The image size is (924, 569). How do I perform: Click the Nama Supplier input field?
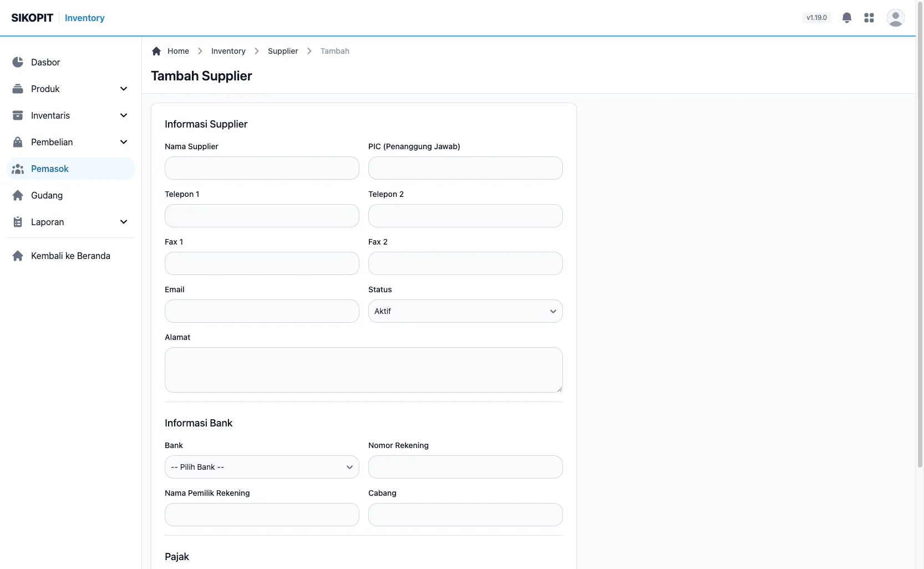point(262,168)
